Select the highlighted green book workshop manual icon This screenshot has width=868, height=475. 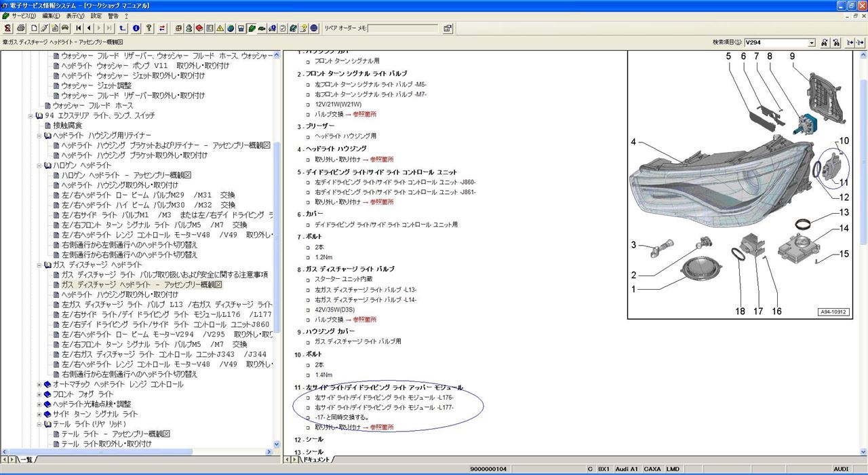click(x=251, y=28)
